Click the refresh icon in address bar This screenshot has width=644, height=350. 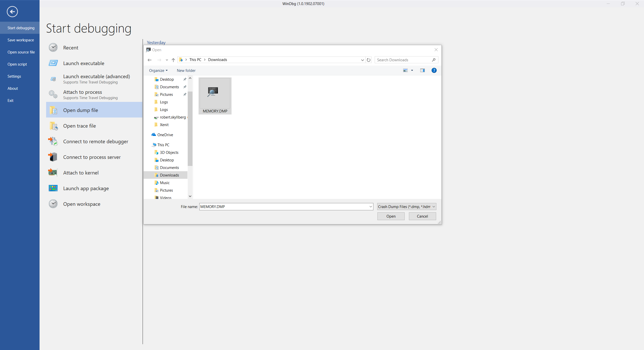tap(369, 60)
